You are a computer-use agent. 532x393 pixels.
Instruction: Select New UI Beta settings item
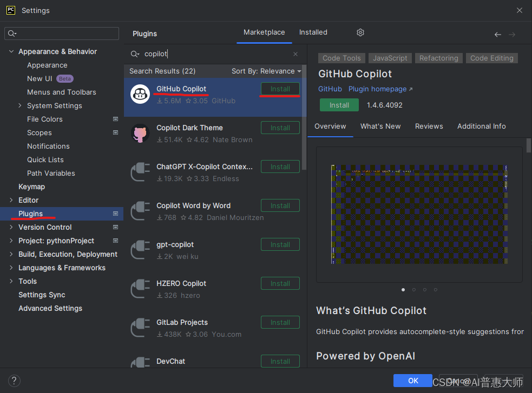pyautogui.click(x=50, y=78)
